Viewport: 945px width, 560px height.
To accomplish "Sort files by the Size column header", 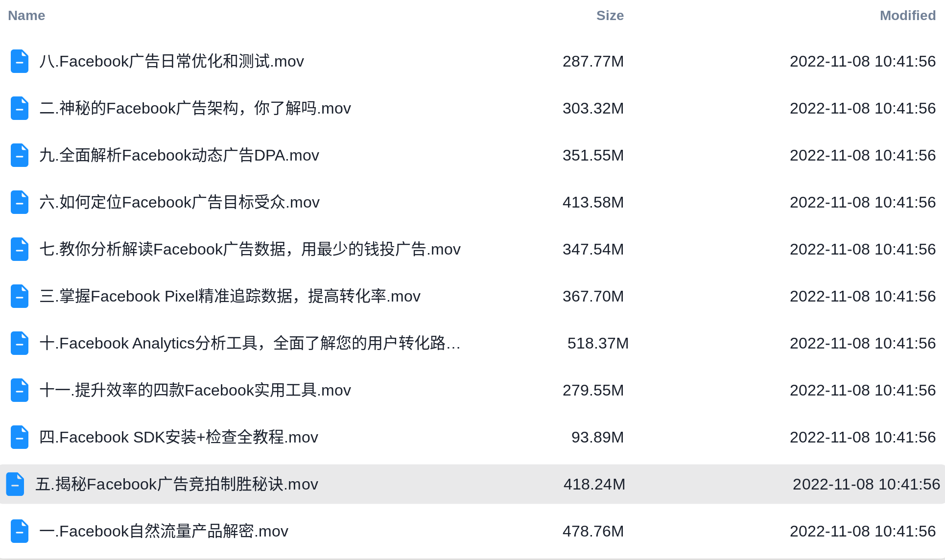I will click(x=610, y=16).
